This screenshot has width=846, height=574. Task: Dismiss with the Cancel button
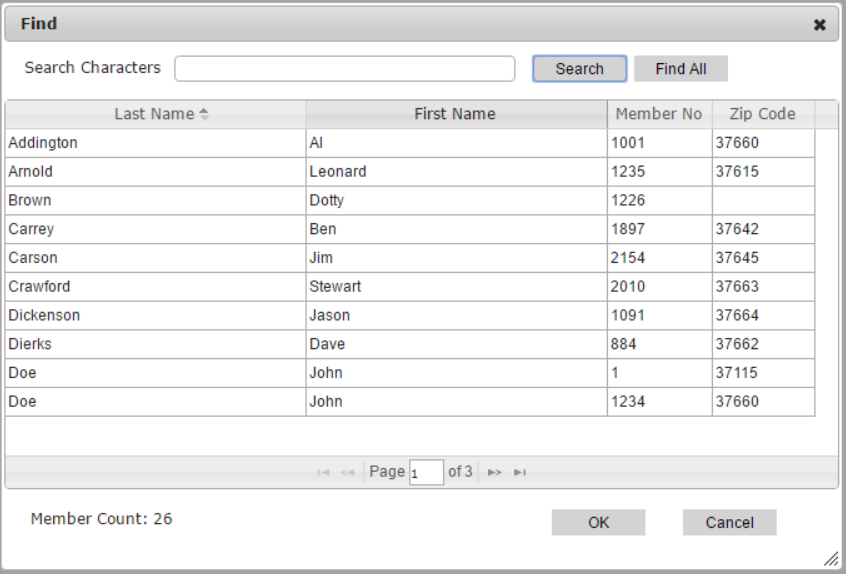point(729,523)
